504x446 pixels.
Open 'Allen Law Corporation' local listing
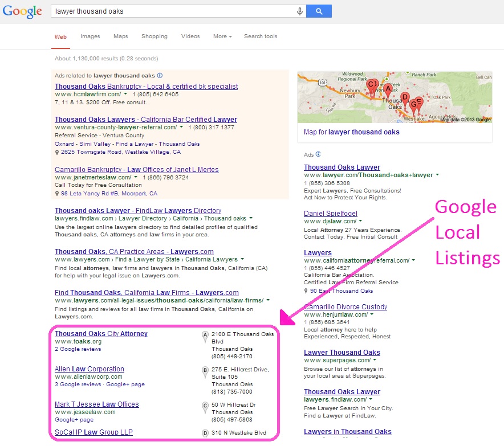[90, 369]
